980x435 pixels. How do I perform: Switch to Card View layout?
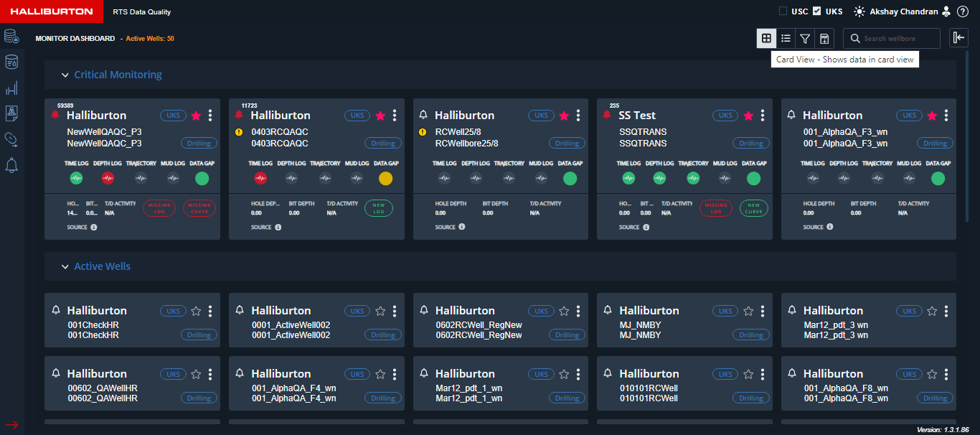[x=766, y=38]
